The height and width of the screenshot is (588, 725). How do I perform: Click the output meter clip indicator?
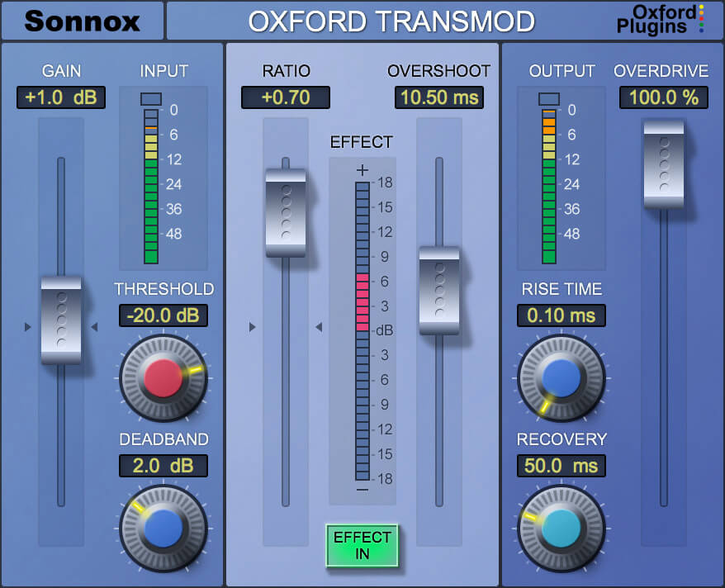point(549,99)
